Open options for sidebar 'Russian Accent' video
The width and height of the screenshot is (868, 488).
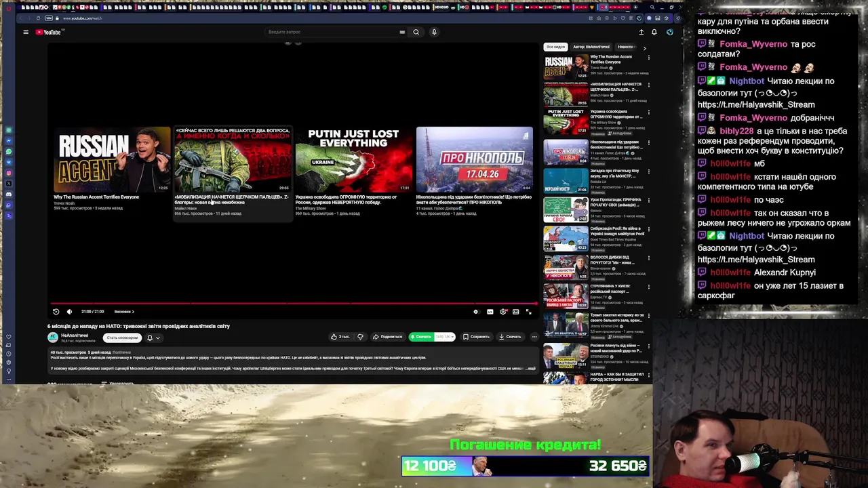click(649, 58)
